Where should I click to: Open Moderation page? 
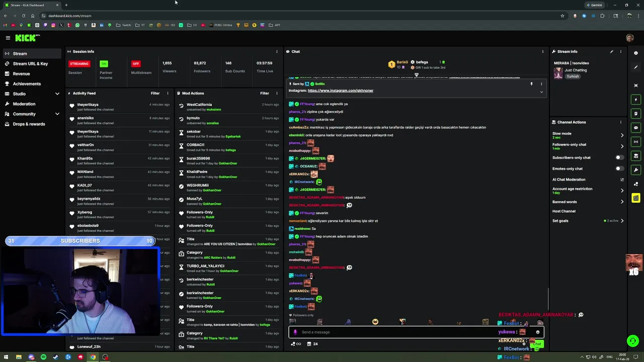coord(32,104)
